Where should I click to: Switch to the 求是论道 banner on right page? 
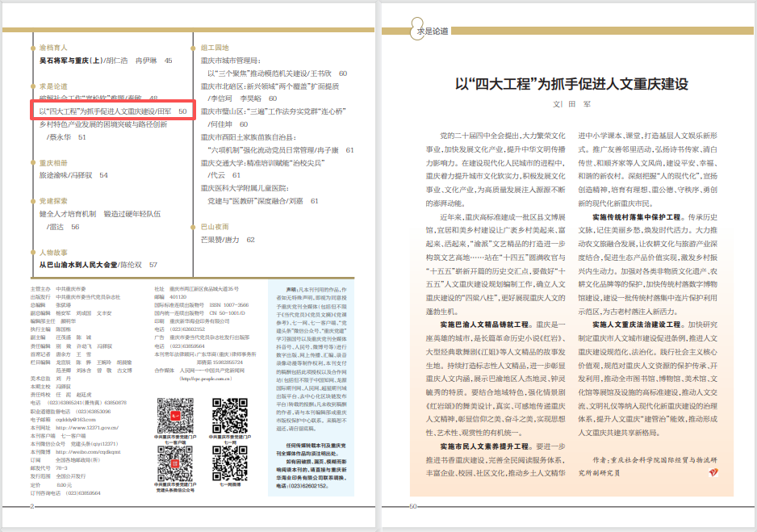click(x=432, y=31)
